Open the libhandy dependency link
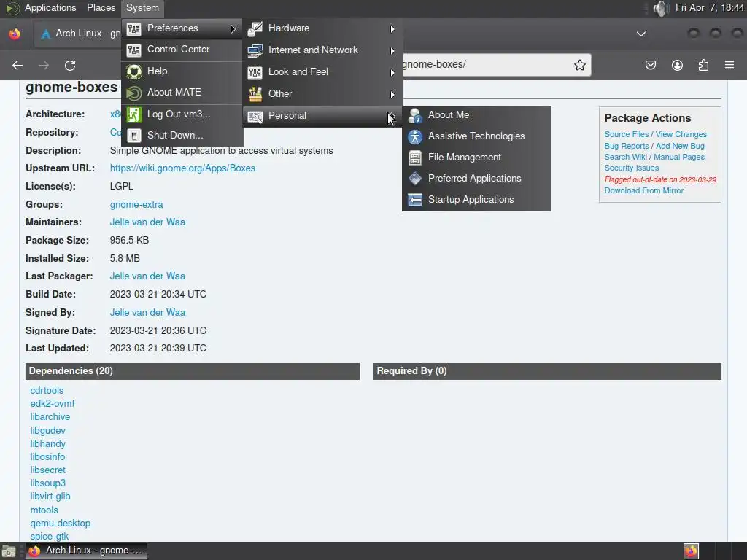 pyautogui.click(x=47, y=443)
